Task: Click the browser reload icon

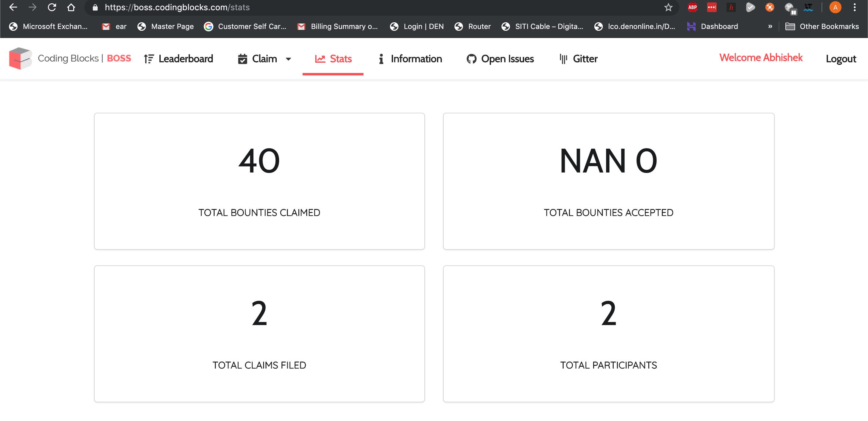Action: click(x=52, y=8)
